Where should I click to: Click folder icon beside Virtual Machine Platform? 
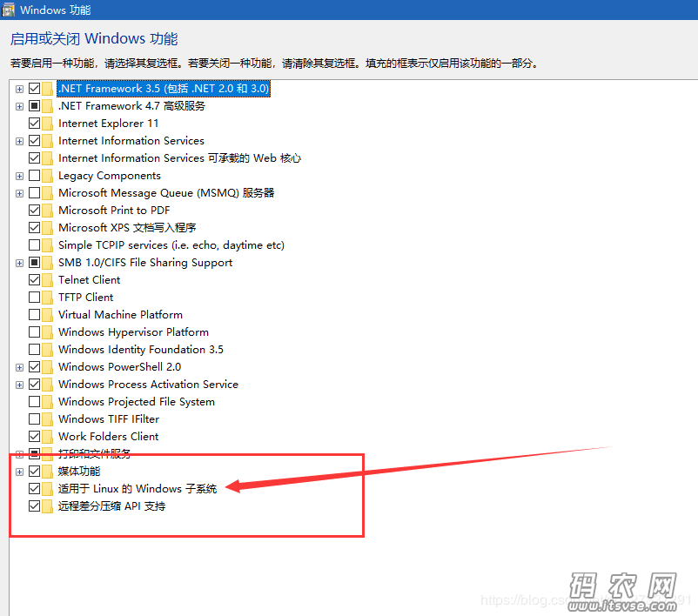point(48,315)
